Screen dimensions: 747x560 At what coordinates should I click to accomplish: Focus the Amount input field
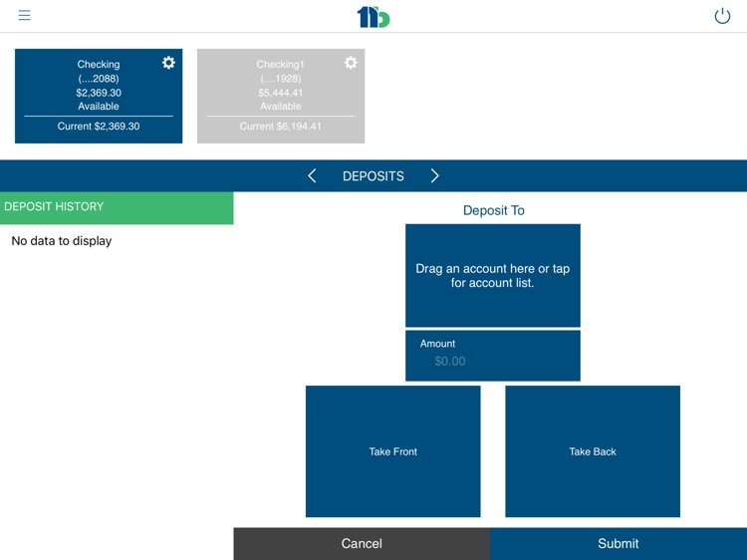click(x=493, y=356)
